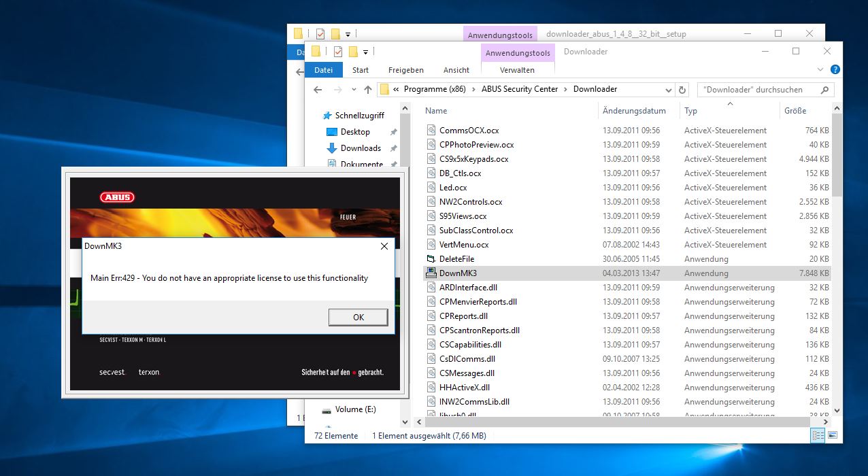Refresh the Downloader folder view
868x476 pixels.
pyautogui.click(x=683, y=90)
